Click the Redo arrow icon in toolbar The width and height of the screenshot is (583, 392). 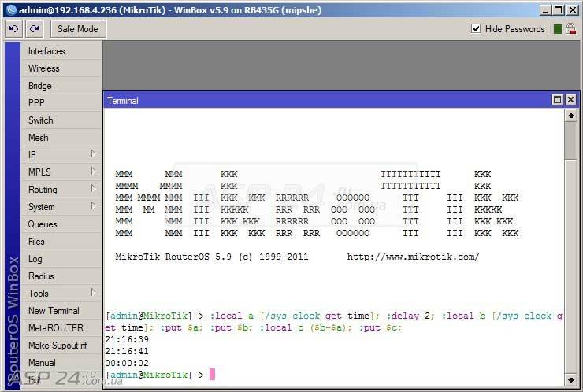[34, 29]
